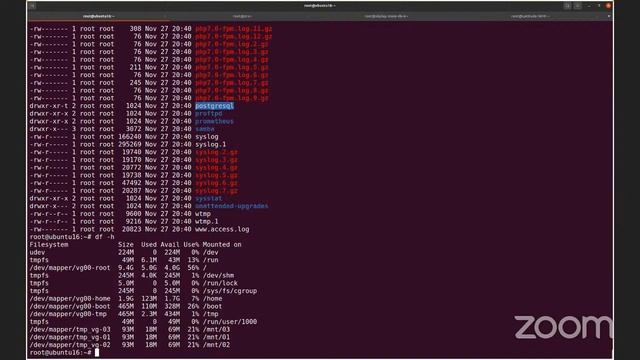This screenshot has width=640, height=360.
Task: Click the /mnt/01 mount point
Action: [216, 338]
